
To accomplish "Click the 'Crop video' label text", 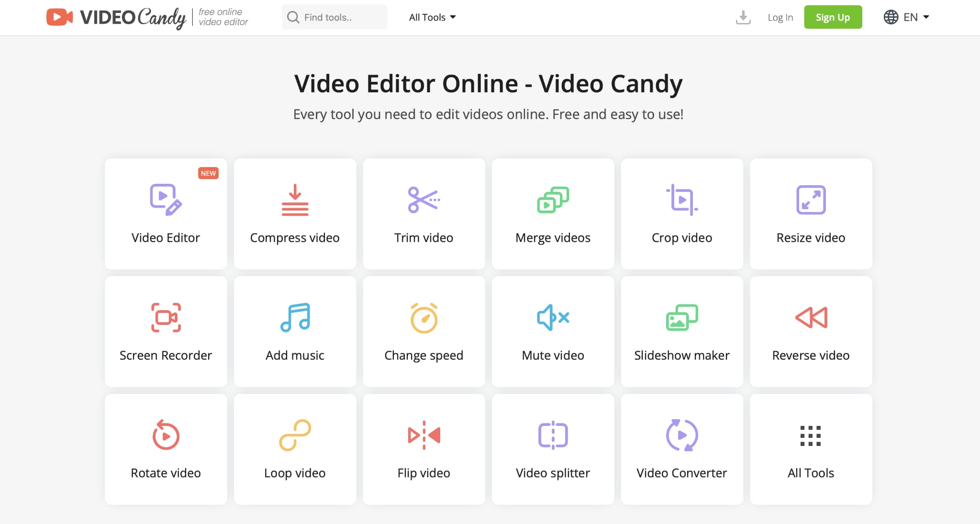I will (x=682, y=238).
